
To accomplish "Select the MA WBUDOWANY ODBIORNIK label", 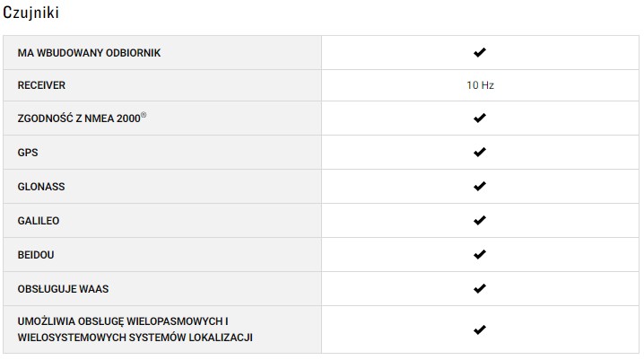I will [x=90, y=53].
